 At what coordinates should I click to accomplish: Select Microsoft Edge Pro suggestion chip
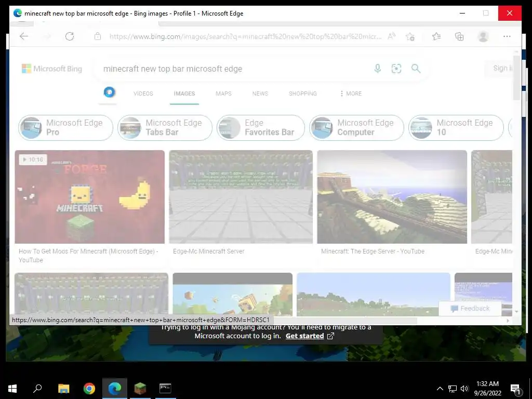66,128
